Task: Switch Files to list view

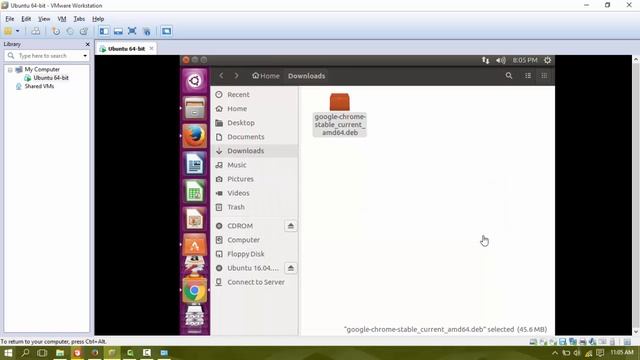Action: point(528,76)
